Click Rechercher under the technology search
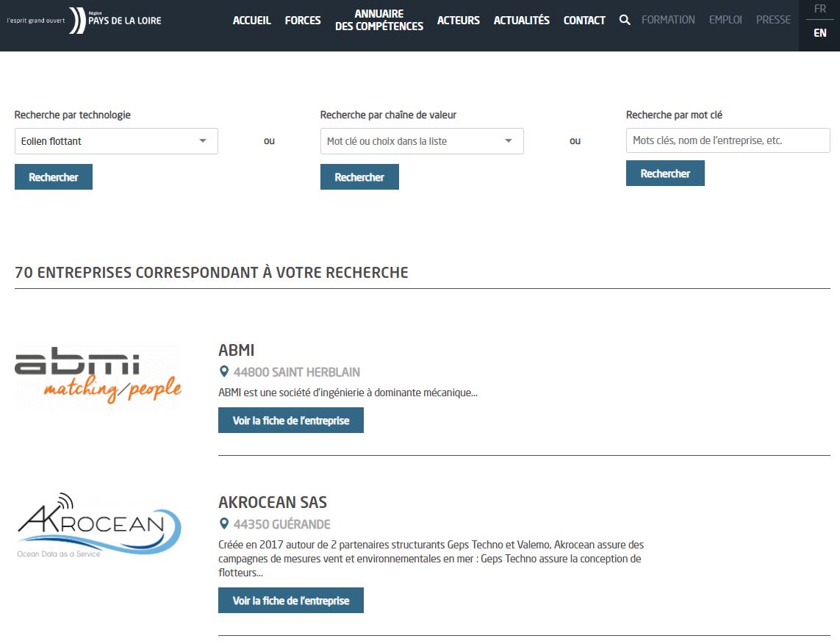Screen dimensions: 840x644 click(53, 176)
